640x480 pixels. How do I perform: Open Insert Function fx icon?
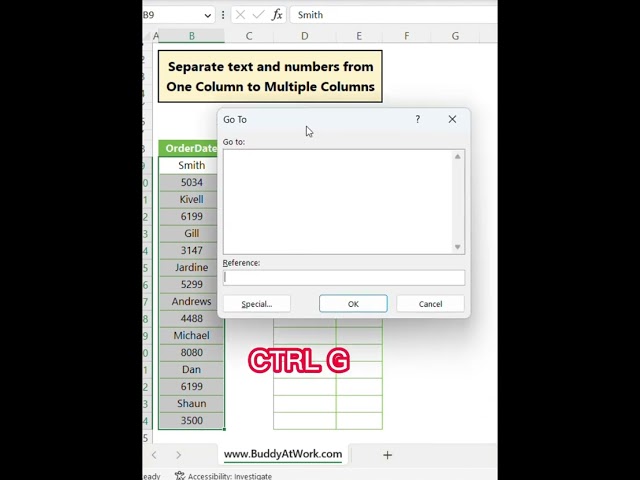point(277,15)
